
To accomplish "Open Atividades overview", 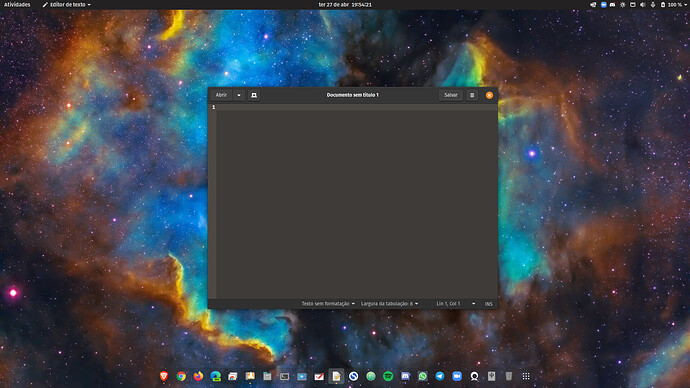I will (x=17, y=4).
